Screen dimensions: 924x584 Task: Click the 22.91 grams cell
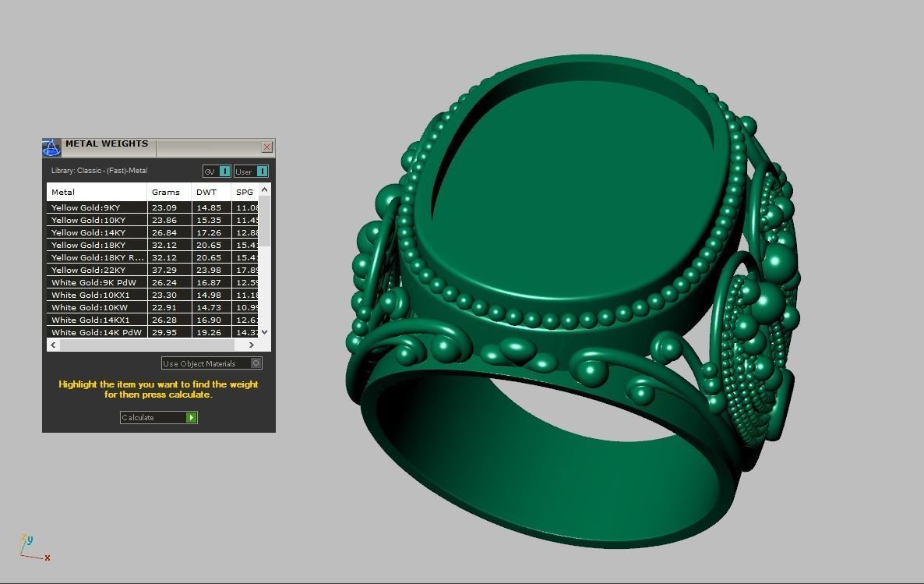pos(169,307)
